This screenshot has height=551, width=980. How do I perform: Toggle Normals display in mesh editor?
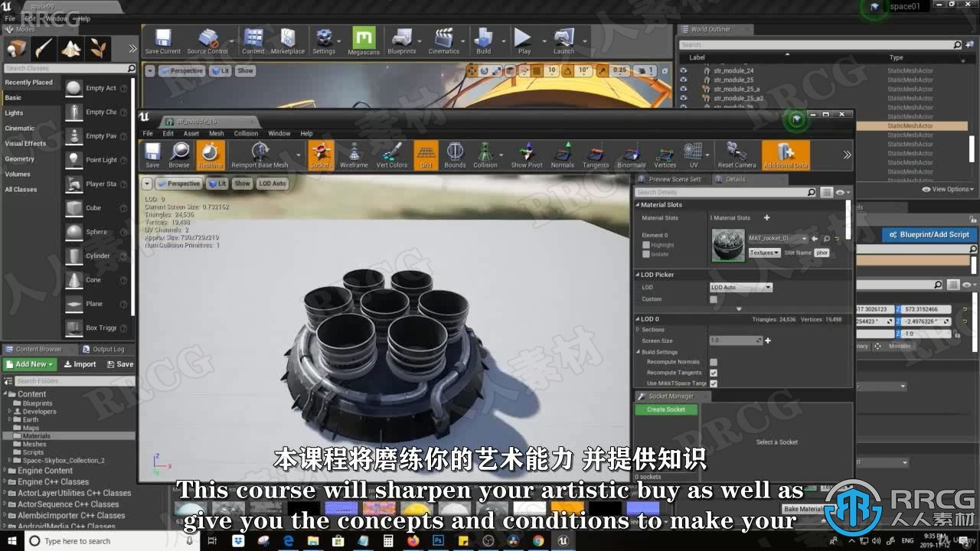[563, 155]
